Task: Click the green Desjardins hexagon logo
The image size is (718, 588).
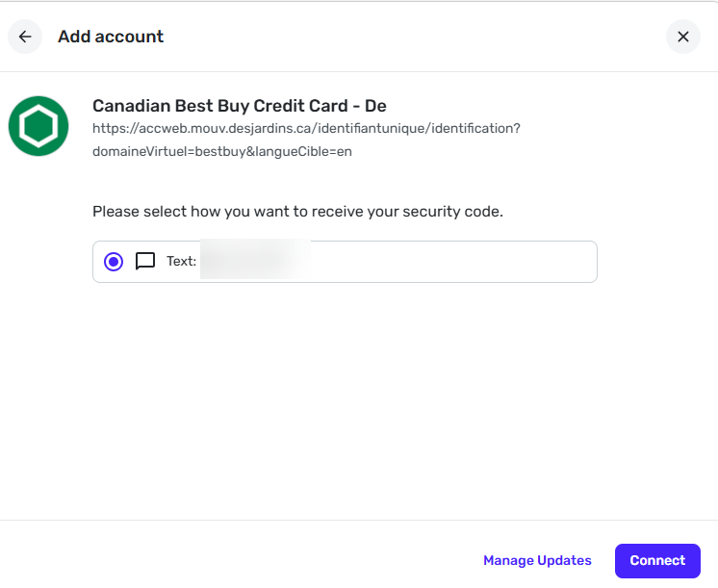Action: tap(38, 126)
